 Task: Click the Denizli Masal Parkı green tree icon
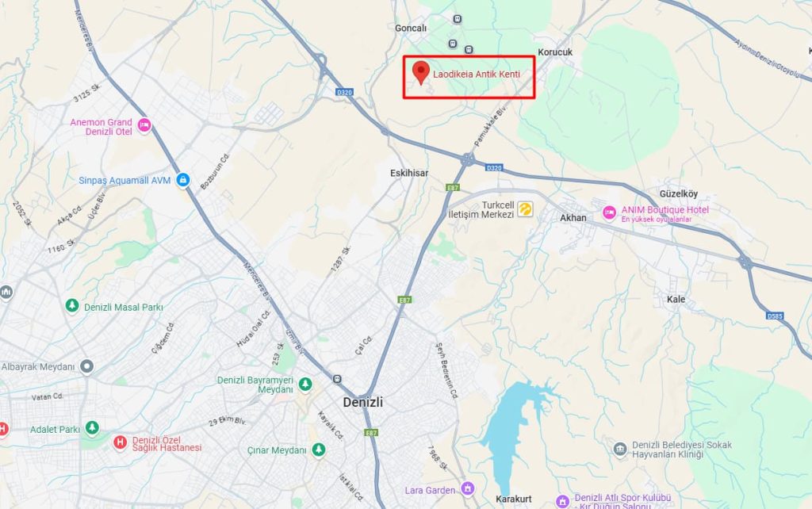[x=72, y=306]
